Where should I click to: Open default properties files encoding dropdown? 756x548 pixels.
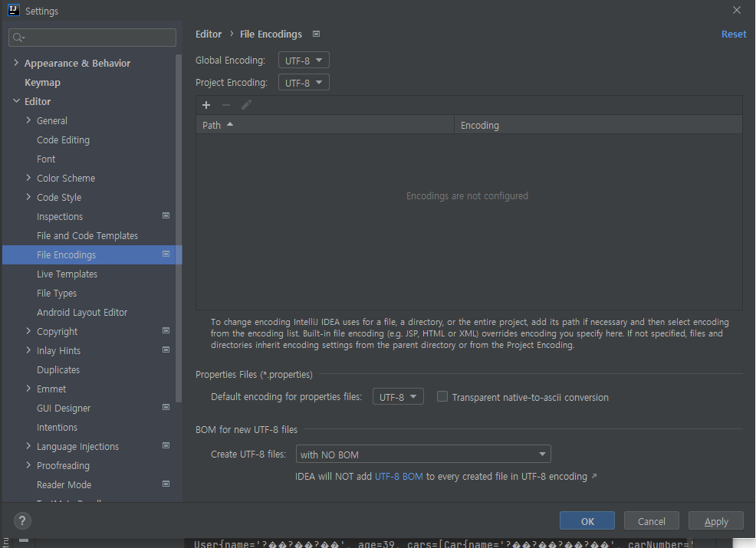pyautogui.click(x=398, y=397)
